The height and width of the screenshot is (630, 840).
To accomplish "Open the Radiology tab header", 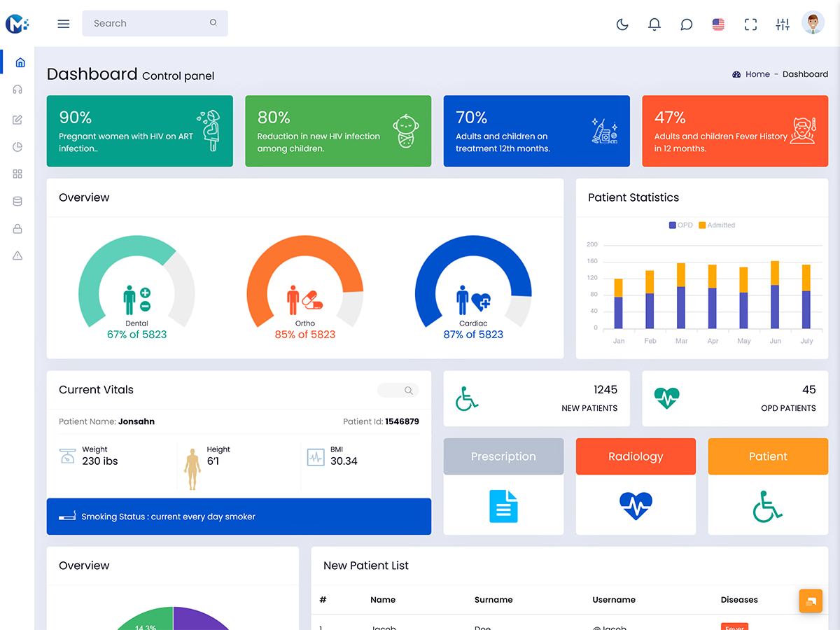I will tap(636, 456).
